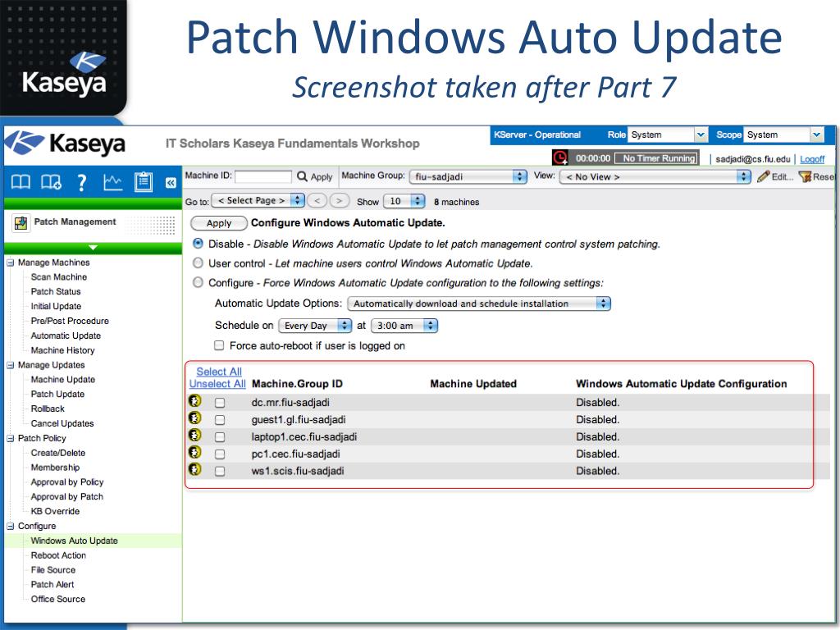Image resolution: width=840 pixels, height=630 pixels.
Task: Click agent status icon for guest1.gl.fiu-sadjadi
Action: (x=195, y=418)
